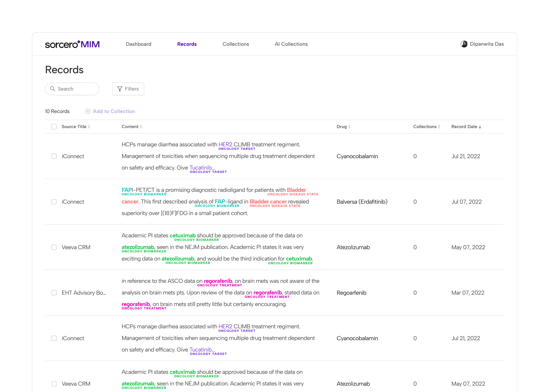Check the EHT Advisory Bo... row checkbox
The height and width of the screenshot is (392, 549).
click(x=54, y=293)
